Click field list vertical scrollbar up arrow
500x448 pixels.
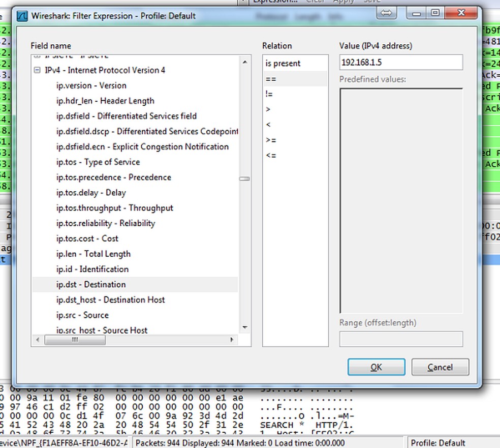(244, 62)
